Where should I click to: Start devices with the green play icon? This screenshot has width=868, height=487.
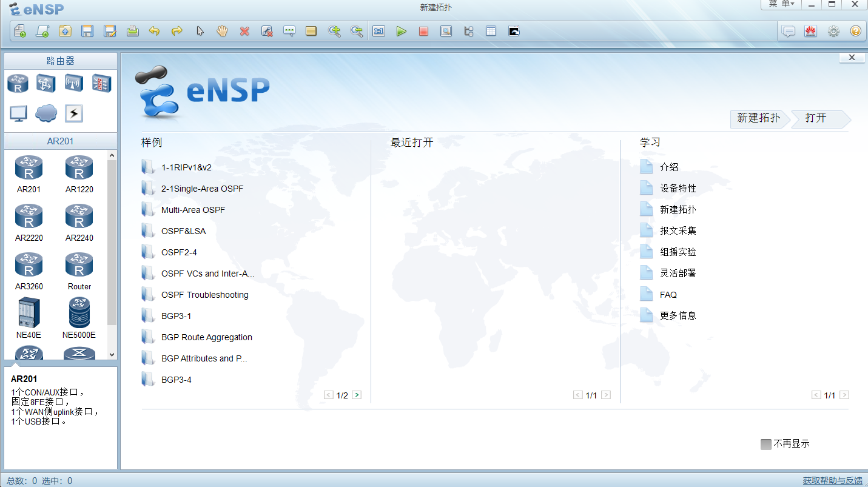(x=402, y=31)
